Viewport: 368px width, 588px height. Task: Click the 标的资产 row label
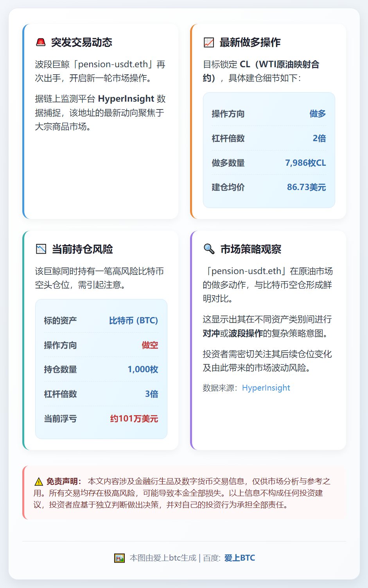[x=60, y=321]
